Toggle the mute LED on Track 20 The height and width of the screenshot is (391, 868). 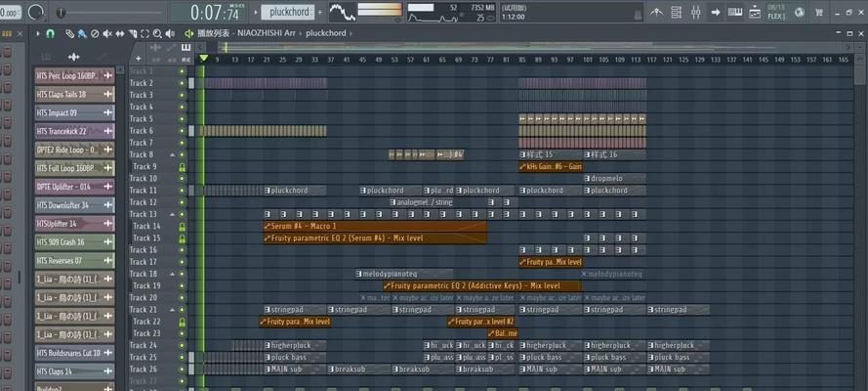183,298
